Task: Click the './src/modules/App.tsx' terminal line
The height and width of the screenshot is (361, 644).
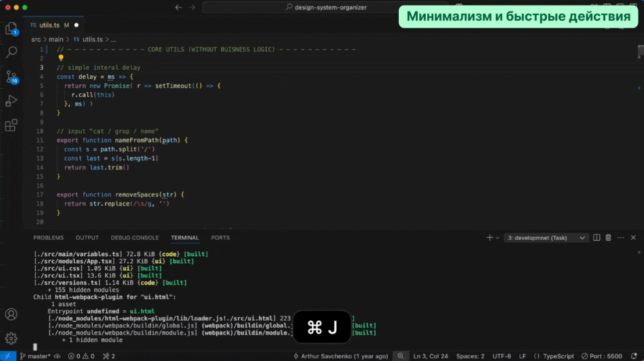Action: [114, 261]
